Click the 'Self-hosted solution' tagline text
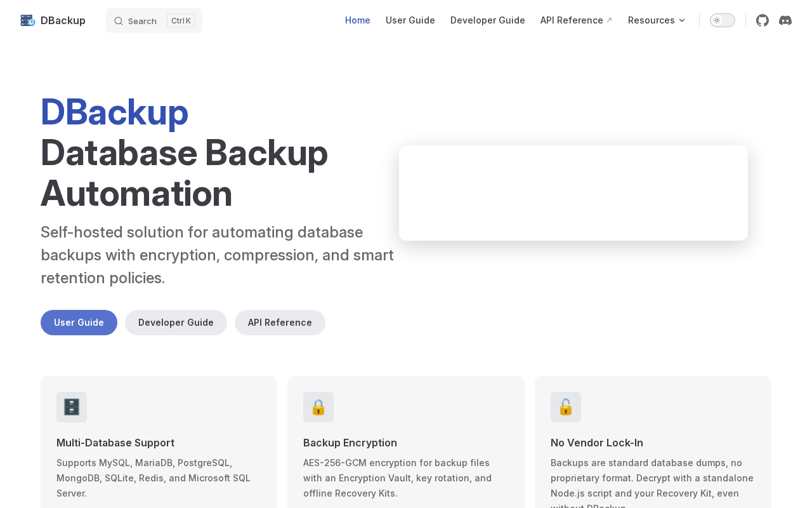This screenshot has width=812, height=508. (217, 255)
